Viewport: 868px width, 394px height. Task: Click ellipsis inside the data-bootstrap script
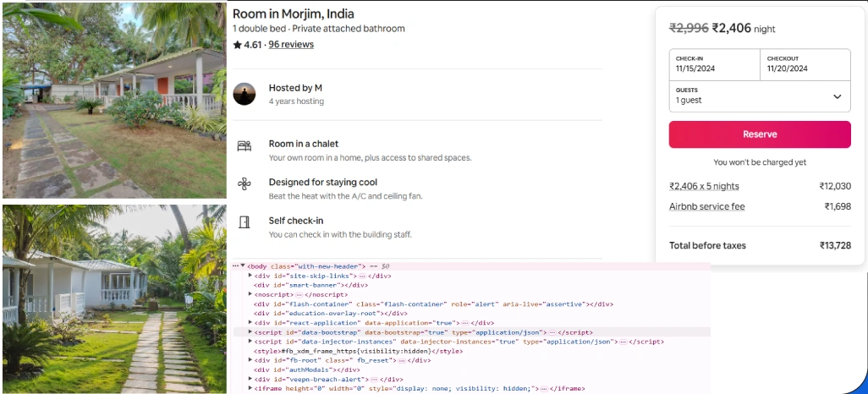click(552, 332)
